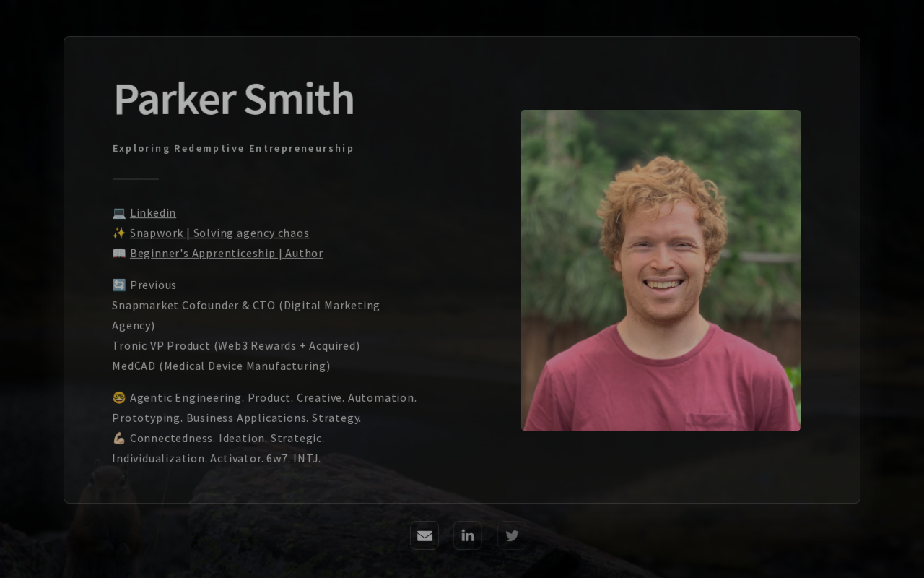Click the sparkles emoji beside Snapwork
The height and width of the screenshot is (578, 924).
pyautogui.click(x=119, y=233)
